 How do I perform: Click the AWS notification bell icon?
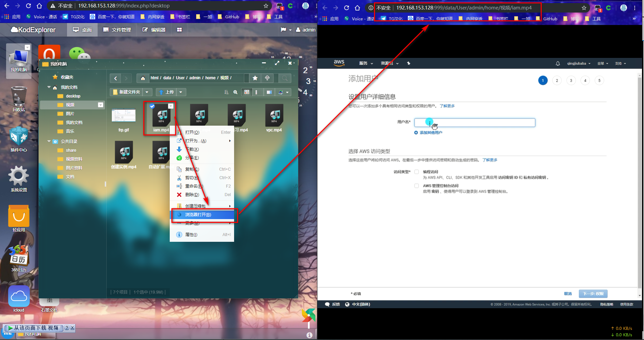point(558,63)
